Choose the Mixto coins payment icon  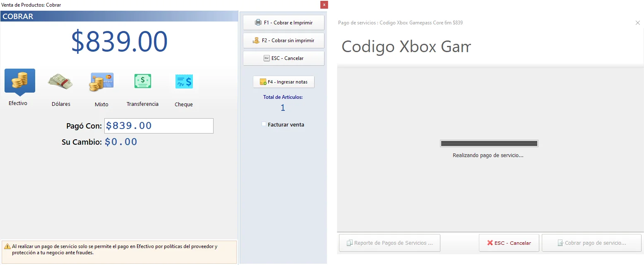tap(101, 82)
